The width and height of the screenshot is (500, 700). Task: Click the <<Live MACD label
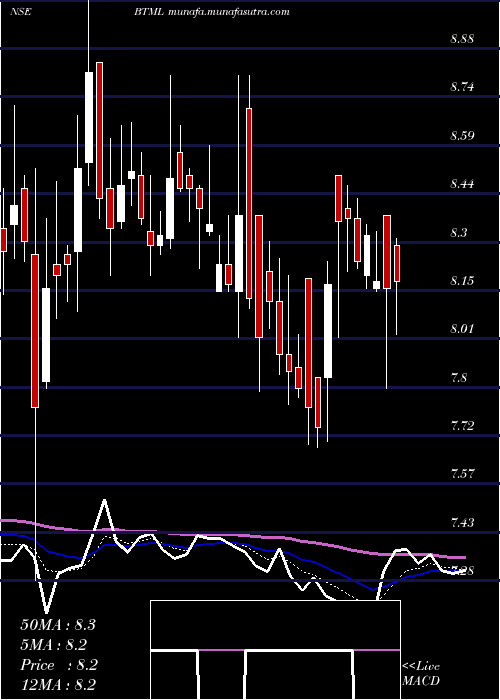point(421,673)
